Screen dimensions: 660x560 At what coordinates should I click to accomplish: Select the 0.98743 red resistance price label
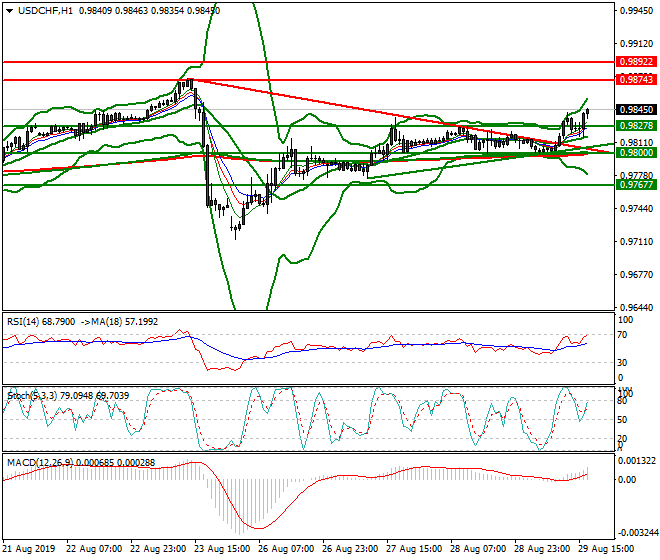636,80
